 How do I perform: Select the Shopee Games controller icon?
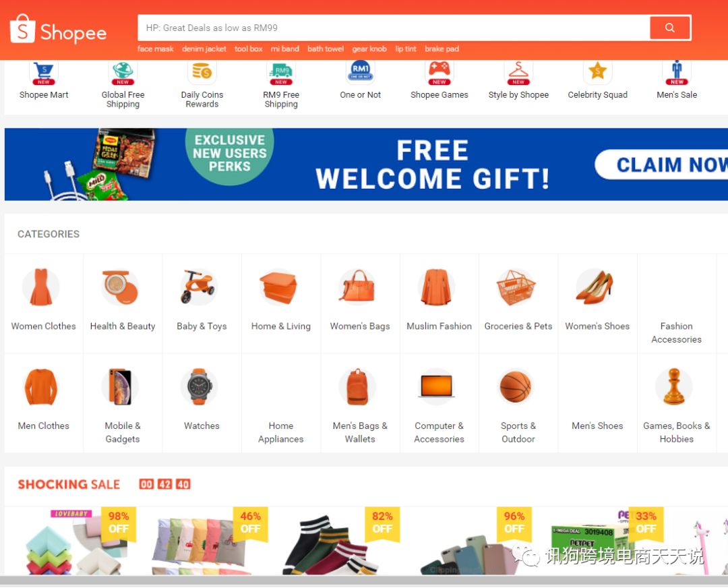pos(439,72)
